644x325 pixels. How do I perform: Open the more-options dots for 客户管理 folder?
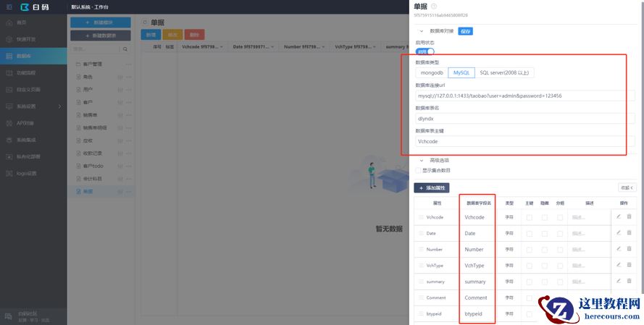coord(128,64)
